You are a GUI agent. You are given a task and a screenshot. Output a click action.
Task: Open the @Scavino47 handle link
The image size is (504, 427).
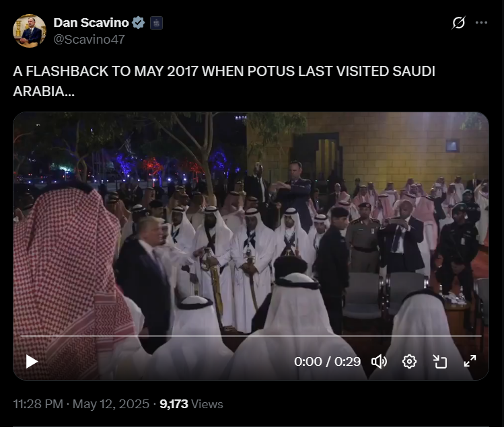[89, 40]
